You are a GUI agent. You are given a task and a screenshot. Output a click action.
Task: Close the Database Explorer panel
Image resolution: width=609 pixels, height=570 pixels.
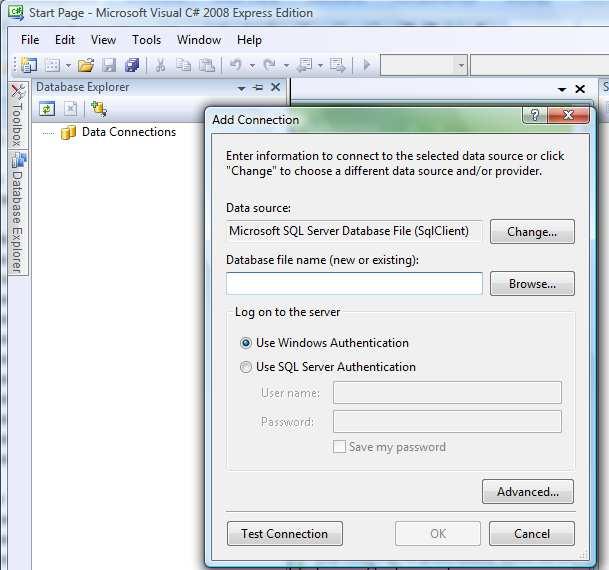pyautogui.click(x=275, y=87)
